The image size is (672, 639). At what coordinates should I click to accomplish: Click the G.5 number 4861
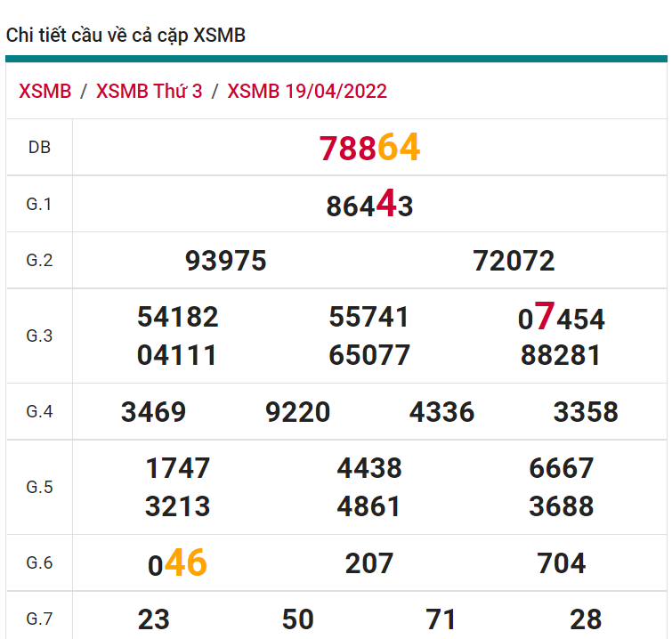pos(369,506)
